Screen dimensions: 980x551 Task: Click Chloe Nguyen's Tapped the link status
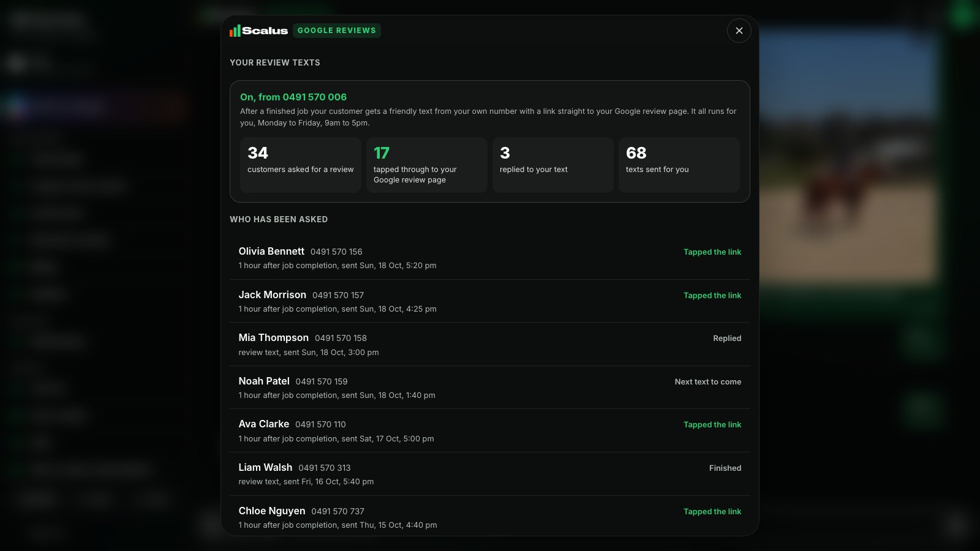(x=712, y=511)
